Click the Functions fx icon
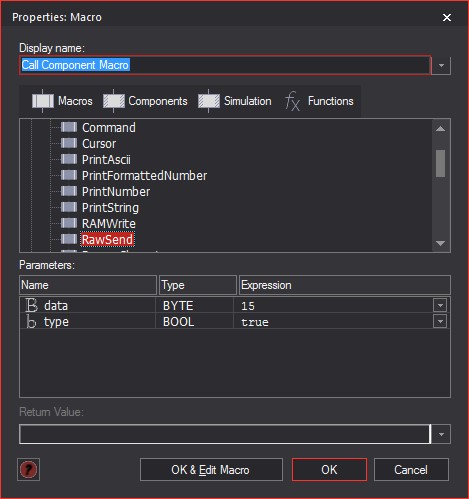469x499 pixels. [x=292, y=101]
